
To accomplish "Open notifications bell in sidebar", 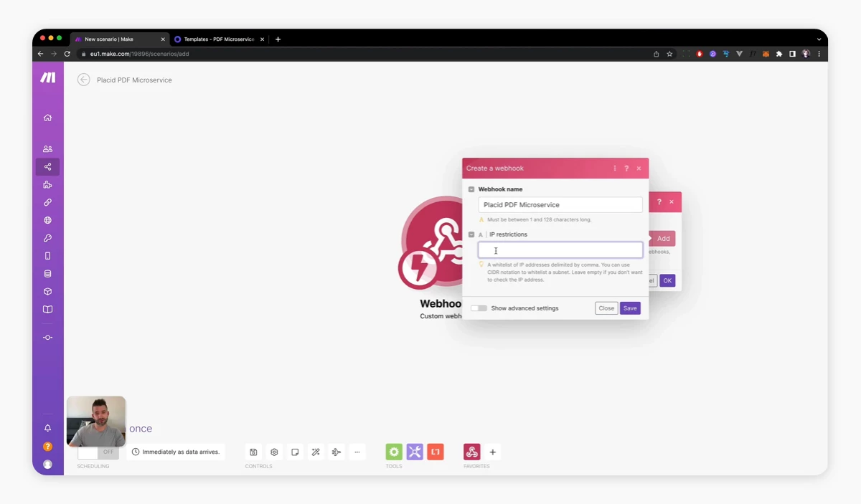I will click(x=47, y=428).
